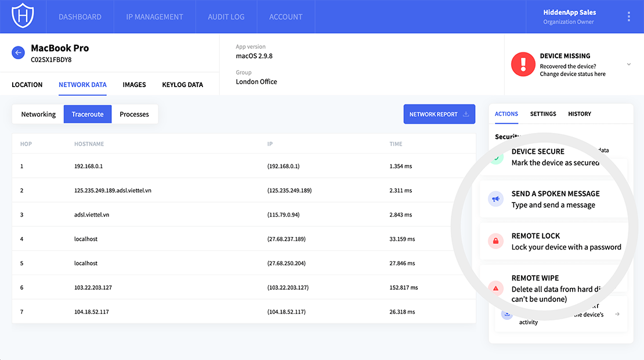
Task: Expand the Device Missing status chevron
Action: [x=629, y=64]
